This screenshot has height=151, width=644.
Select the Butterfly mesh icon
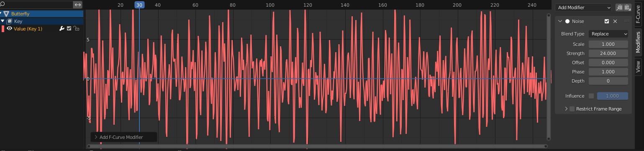[x=7, y=14]
